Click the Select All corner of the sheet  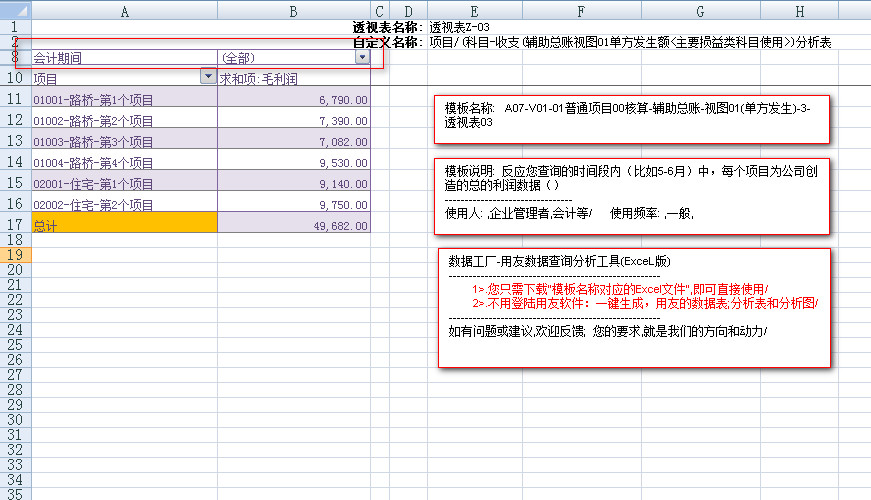click(15, 10)
